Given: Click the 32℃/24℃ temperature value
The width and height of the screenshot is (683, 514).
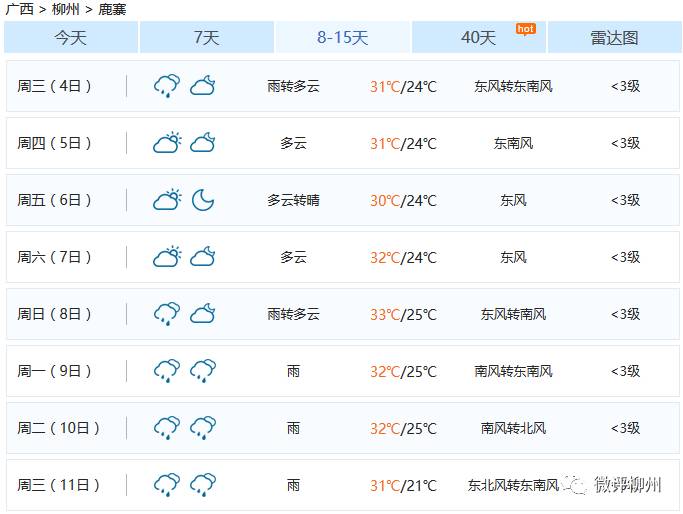Looking at the screenshot, I should click(403, 257).
